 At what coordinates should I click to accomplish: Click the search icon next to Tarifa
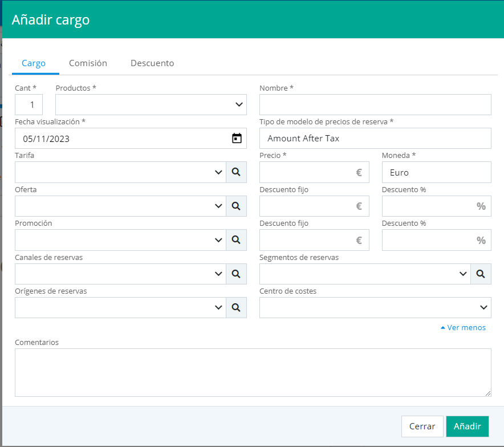pyautogui.click(x=236, y=172)
